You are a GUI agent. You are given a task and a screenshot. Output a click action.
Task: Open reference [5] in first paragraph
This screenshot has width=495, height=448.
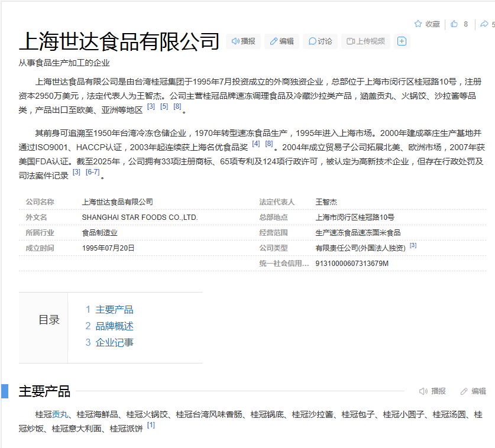164,106
